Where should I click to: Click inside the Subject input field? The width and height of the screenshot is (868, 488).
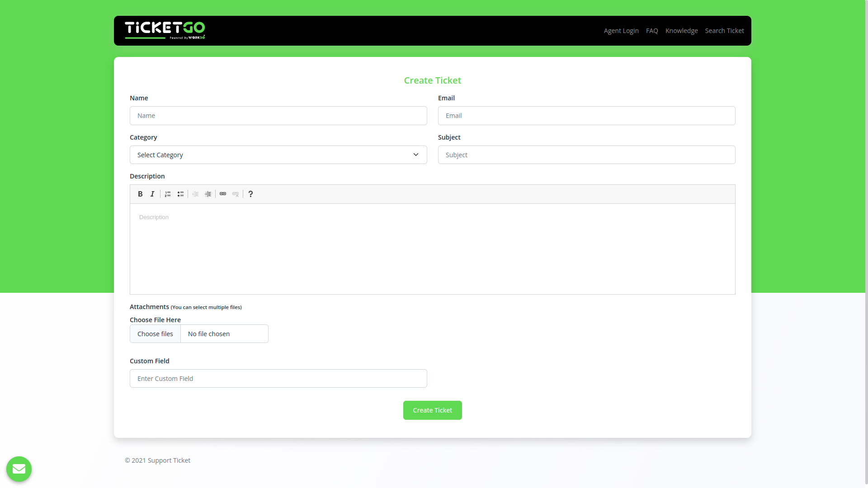point(586,155)
